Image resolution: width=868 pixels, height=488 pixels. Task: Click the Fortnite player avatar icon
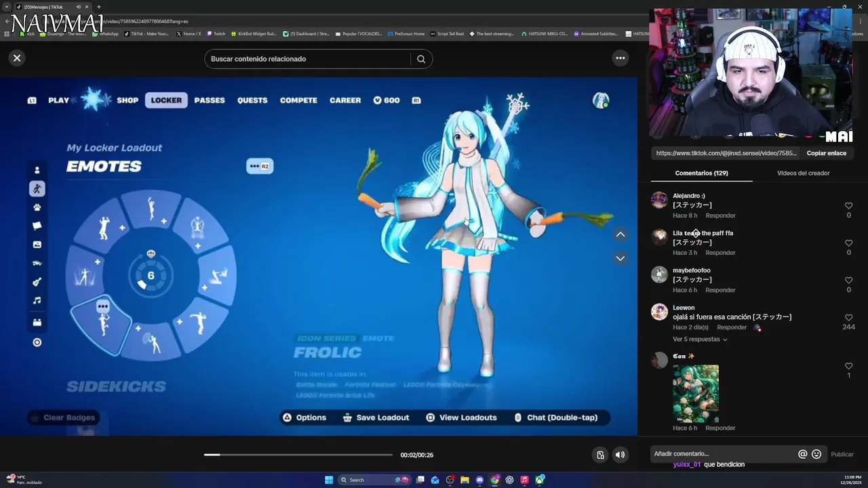pyautogui.click(x=600, y=100)
